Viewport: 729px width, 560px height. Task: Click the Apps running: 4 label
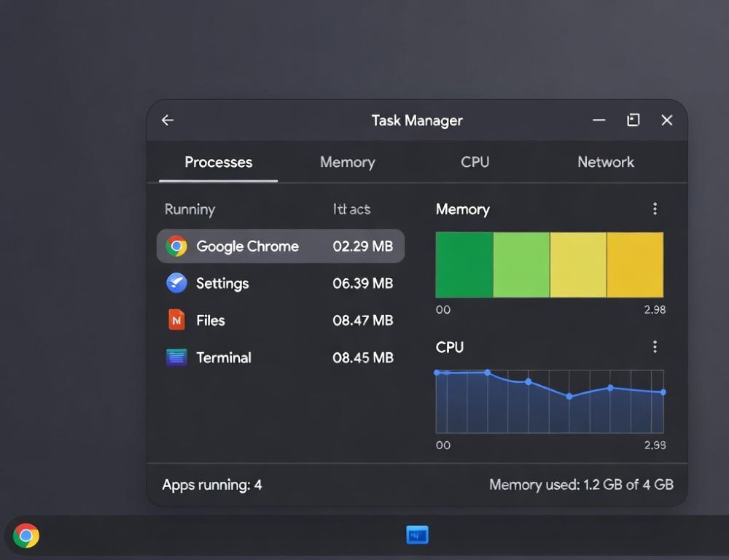[212, 484]
